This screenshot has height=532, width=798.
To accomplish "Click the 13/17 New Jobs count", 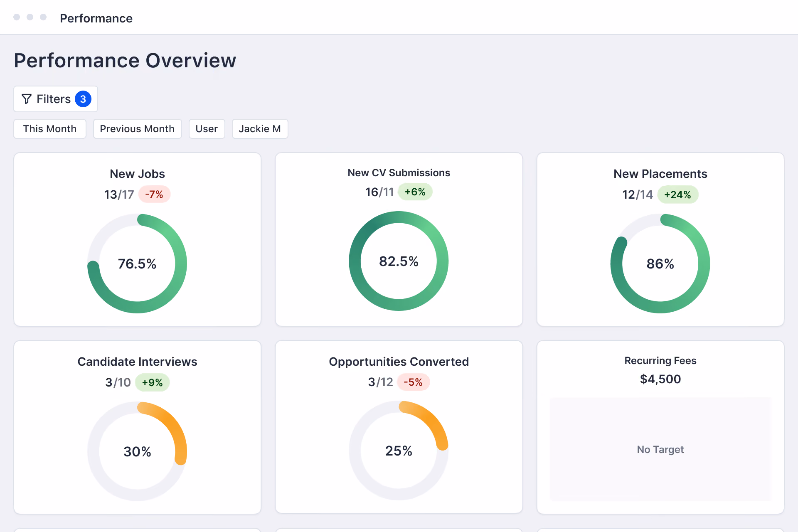I will 119,195.
